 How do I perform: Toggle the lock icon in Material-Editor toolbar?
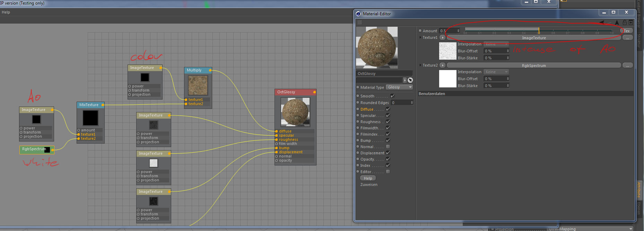(625, 23)
